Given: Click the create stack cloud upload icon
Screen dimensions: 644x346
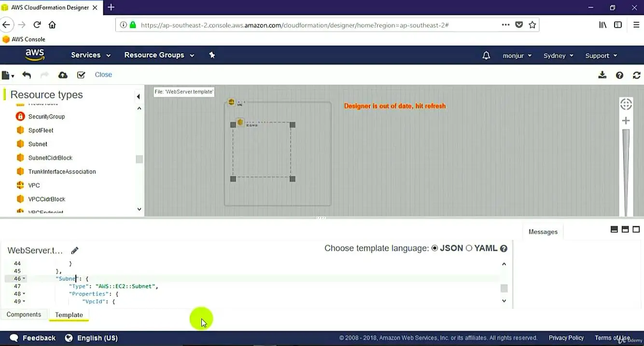Looking at the screenshot, I should 63,75.
